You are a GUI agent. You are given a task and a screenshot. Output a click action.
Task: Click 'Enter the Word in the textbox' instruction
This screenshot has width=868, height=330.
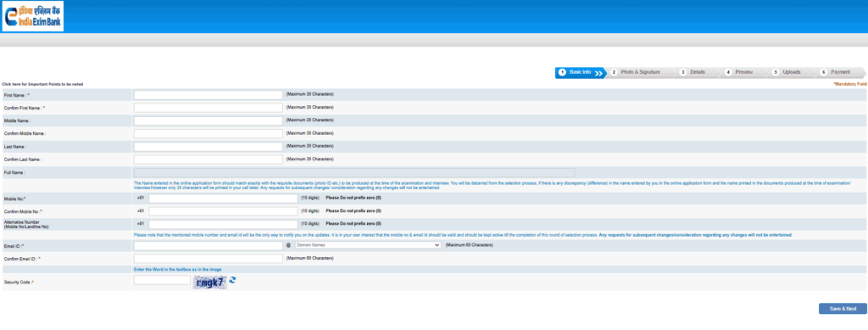tap(178, 270)
